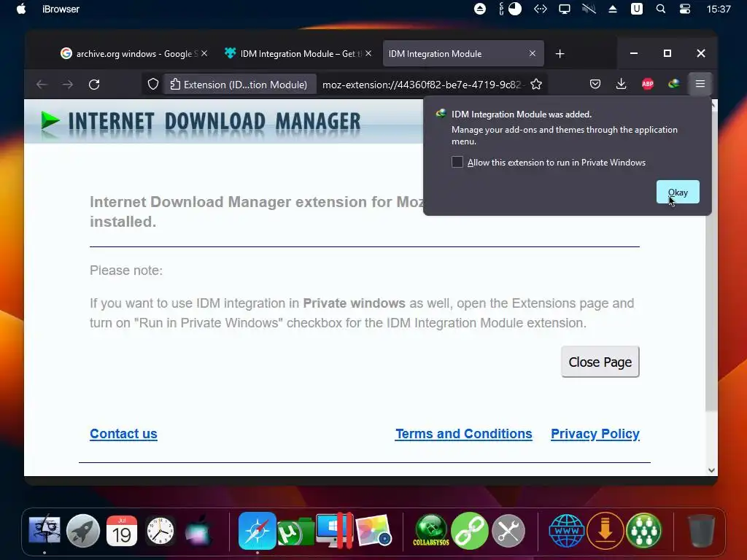Open the Clock app in dock
This screenshot has width=747, height=560.
160,531
